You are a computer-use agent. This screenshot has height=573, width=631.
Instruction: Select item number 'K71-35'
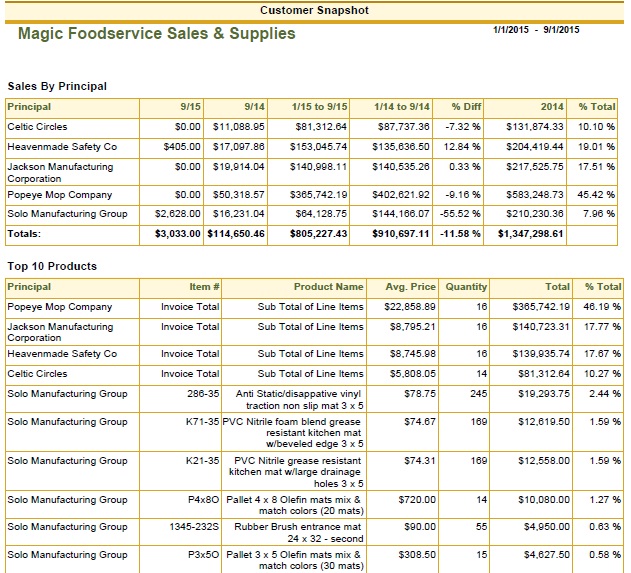(202, 422)
